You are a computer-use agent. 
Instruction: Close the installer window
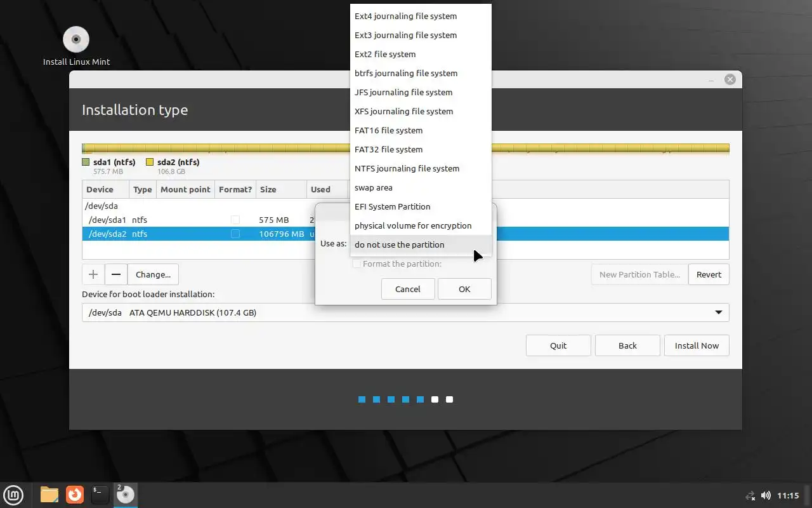point(730,79)
